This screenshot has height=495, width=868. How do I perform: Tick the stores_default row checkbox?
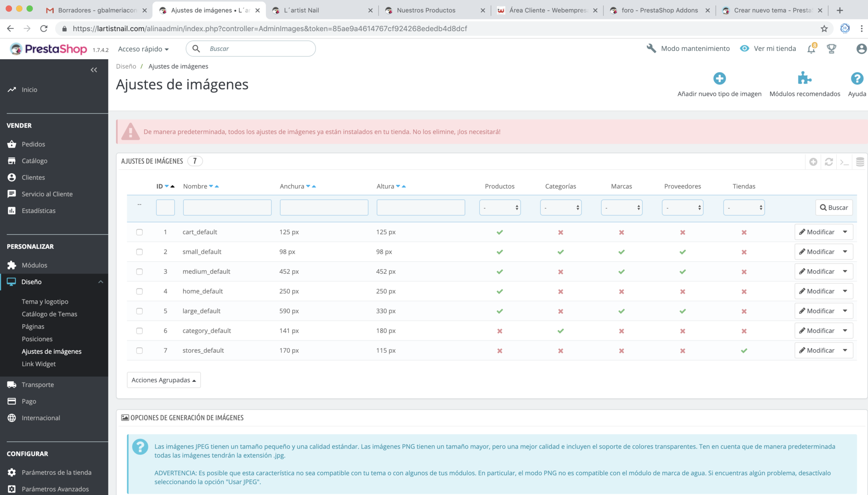click(139, 350)
